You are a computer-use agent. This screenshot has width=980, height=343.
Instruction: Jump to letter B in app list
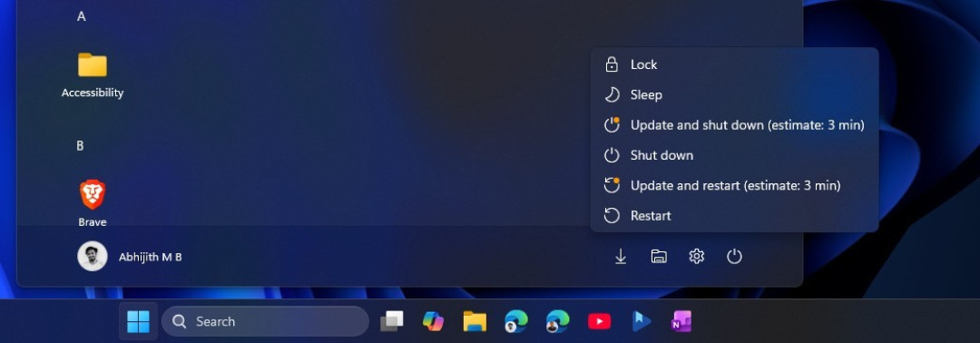80,145
